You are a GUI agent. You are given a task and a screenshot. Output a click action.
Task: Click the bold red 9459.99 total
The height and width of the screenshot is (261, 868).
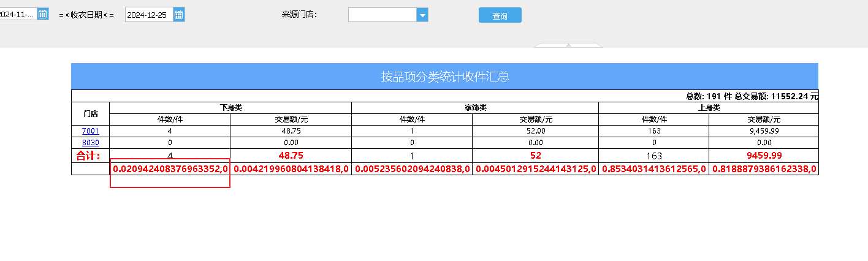(764, 156)
